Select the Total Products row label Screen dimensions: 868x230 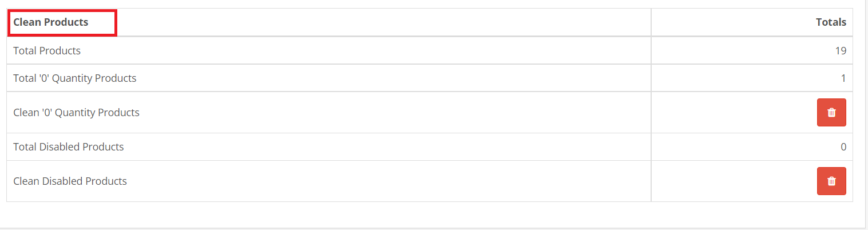click(47, 51)
